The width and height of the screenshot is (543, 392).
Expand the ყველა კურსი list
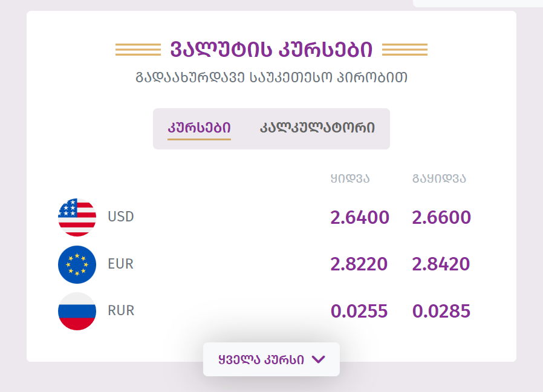click(x=271, y=359)
